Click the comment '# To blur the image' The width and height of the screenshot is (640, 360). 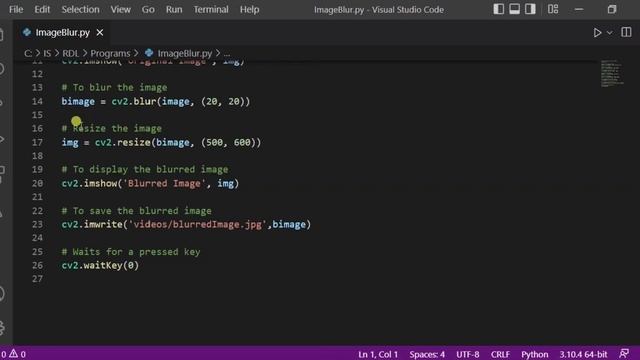pos(114,87)
